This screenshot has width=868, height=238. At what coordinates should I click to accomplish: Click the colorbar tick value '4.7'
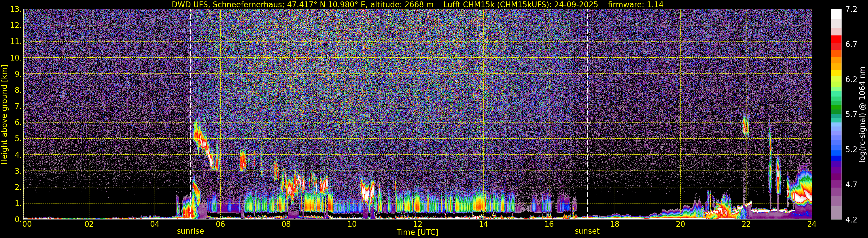(x=851, y=184)
